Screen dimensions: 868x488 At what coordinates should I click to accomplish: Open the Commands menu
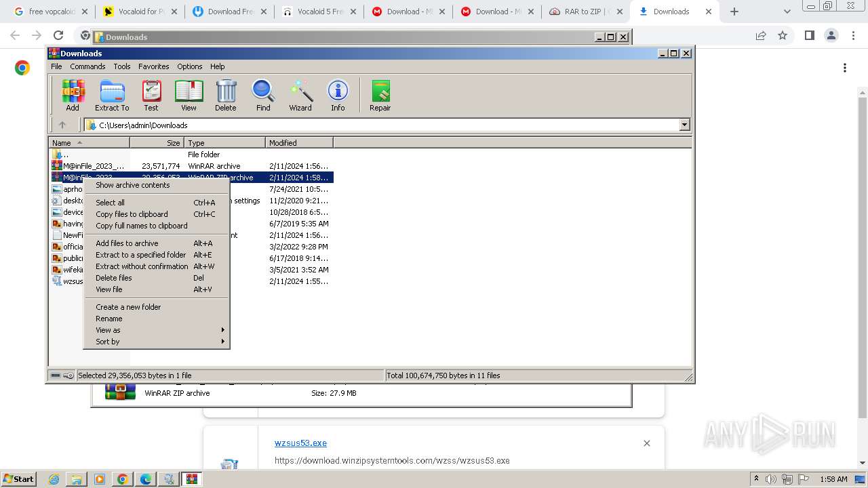click(87, 66)
